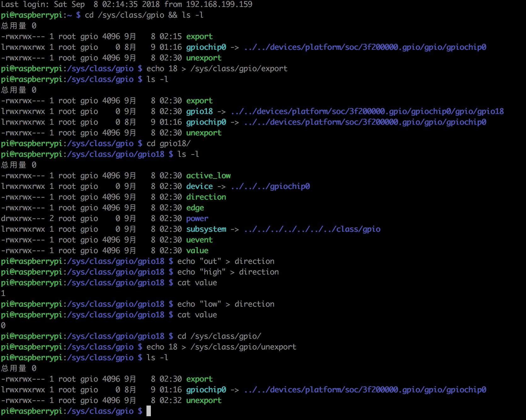
Task: Click the 'device' symlink name
Action: coord(199,186)
